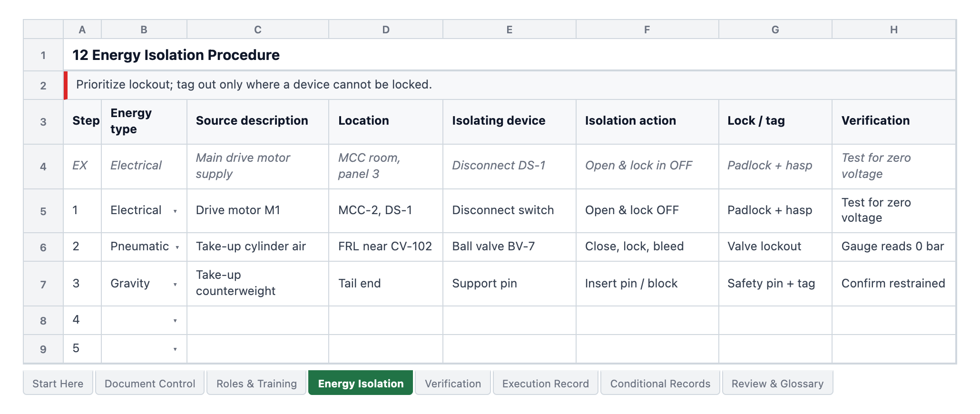Open the Pneumatic energy type dropdown arrow
The image size is (980, 414).
177,247
